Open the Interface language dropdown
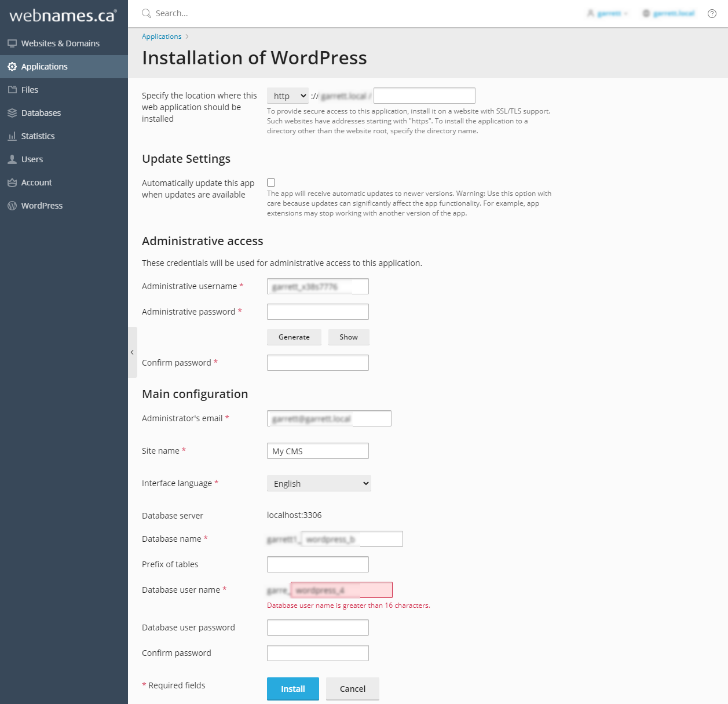The image size is (728, 704). pyautogui.click(x=319, y=483)
